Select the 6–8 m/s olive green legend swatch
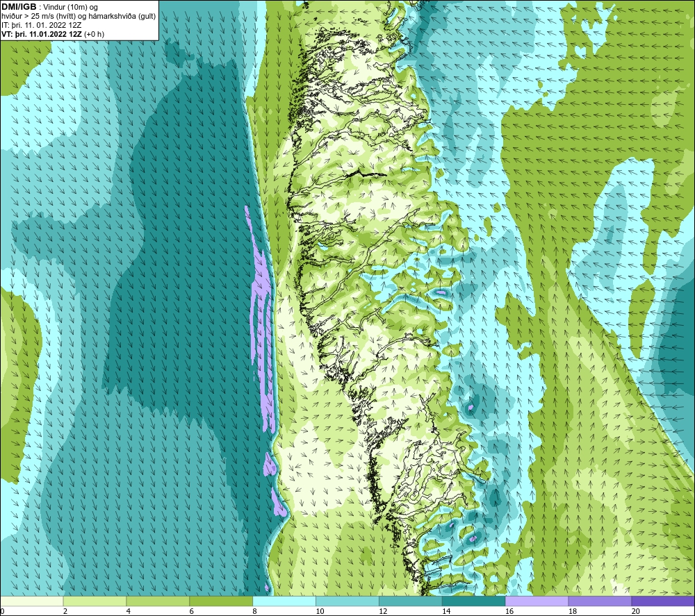Image resolution: width=695 pixels, height=616 pixels. tap(221, 601)
